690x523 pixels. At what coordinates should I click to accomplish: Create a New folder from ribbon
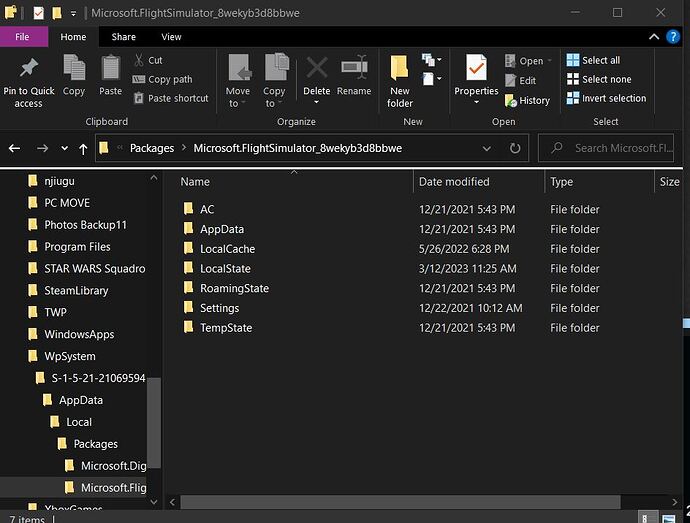[400, 81]
